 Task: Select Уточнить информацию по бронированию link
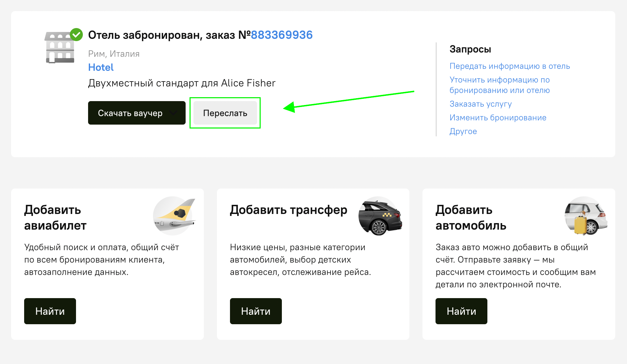(x=499, y=85)
